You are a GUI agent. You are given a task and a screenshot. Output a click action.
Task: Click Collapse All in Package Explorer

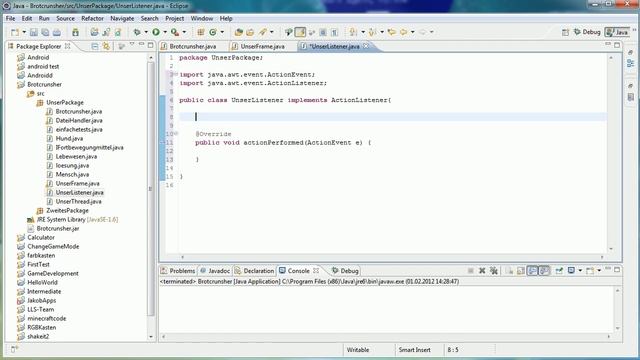(x=95, y=46)
